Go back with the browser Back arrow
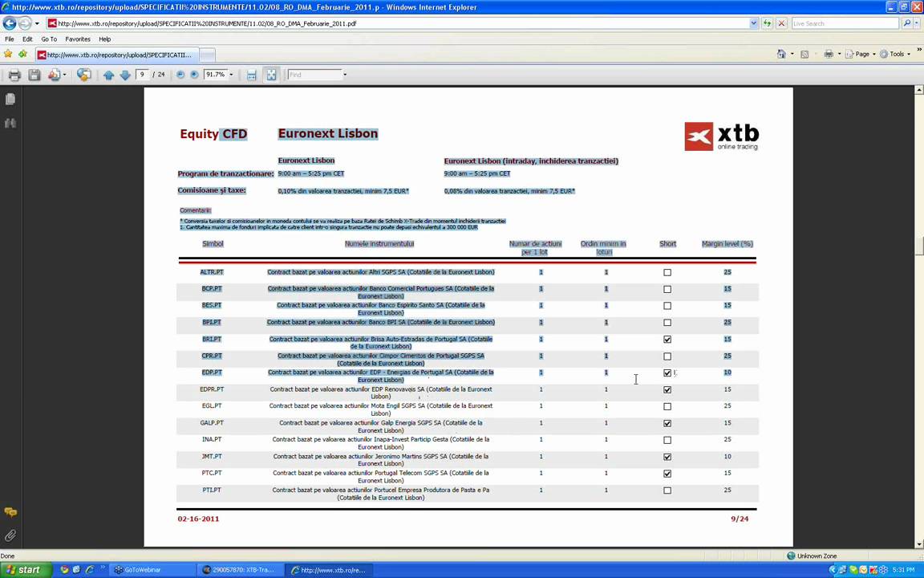The image size is (924, 578). pyautogui.click(x=10, y=23)
